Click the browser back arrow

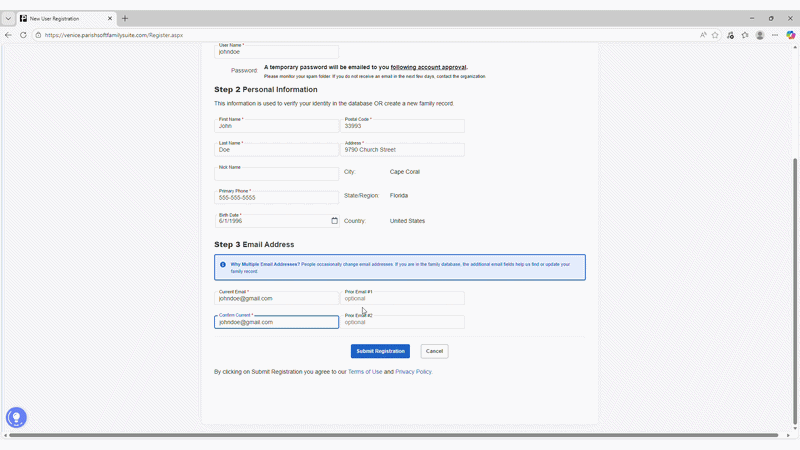(x=9, y=35)
